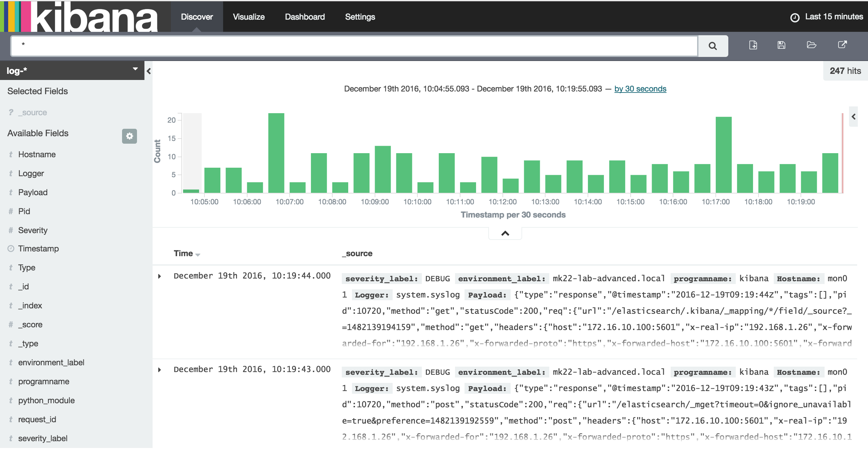Select the Severity field
Screen dimensions: 868x450
33,230
